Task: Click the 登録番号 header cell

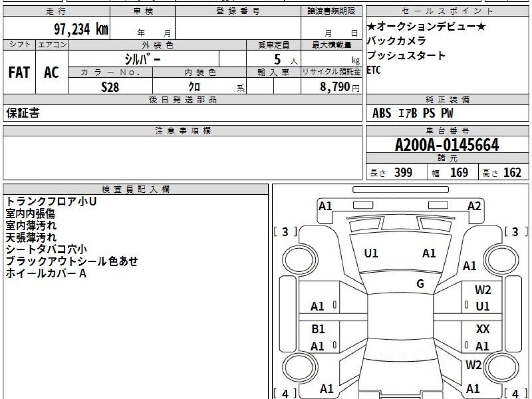Action: (238, 12)
